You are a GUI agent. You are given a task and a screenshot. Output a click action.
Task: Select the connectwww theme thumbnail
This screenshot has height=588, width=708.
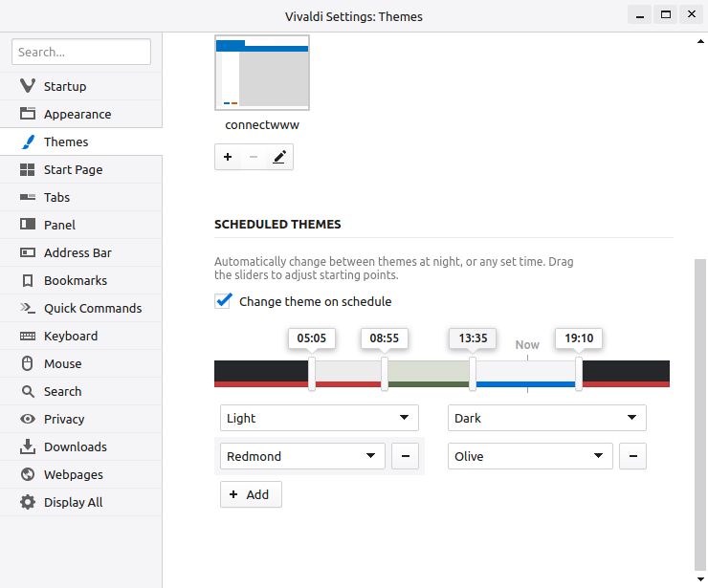262,73
